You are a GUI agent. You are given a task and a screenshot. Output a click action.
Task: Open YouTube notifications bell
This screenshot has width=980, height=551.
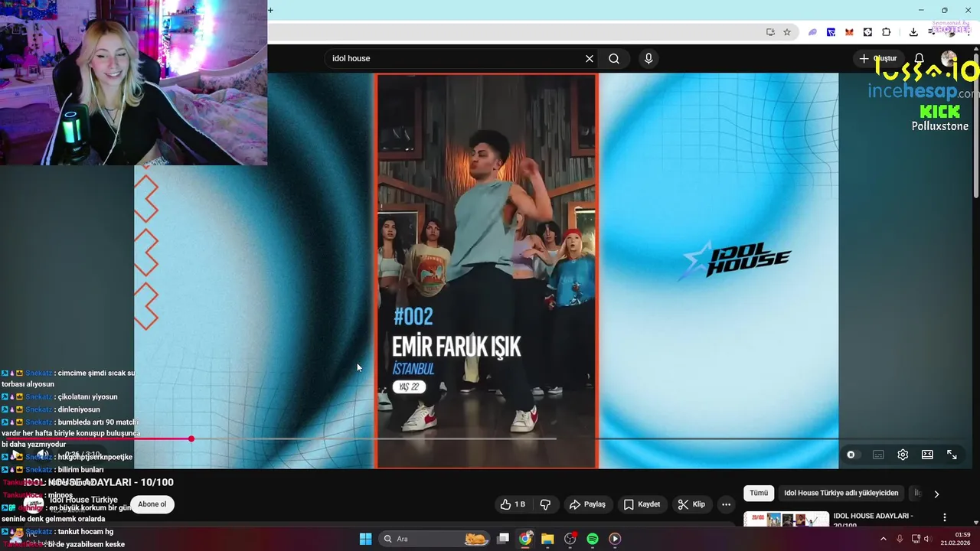(x=920, y=58)
